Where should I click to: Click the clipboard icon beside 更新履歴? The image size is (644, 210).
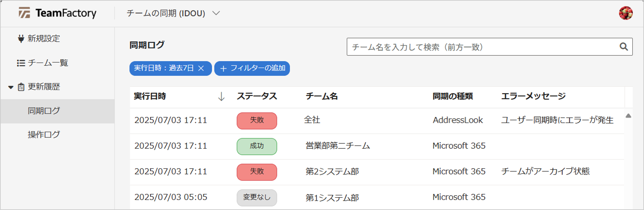(21, 87)
